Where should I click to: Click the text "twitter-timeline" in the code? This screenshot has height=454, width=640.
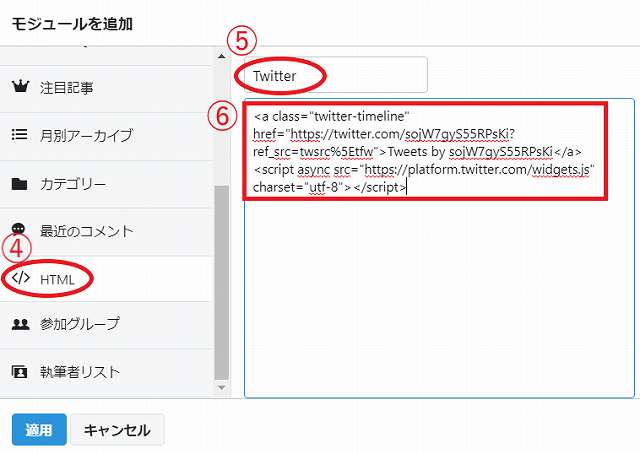(360, 116)
